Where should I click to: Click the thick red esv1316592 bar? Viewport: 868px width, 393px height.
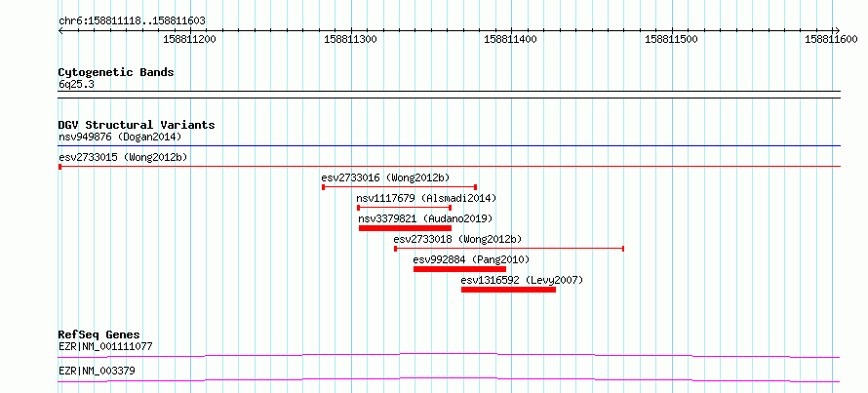coord(508,290)
